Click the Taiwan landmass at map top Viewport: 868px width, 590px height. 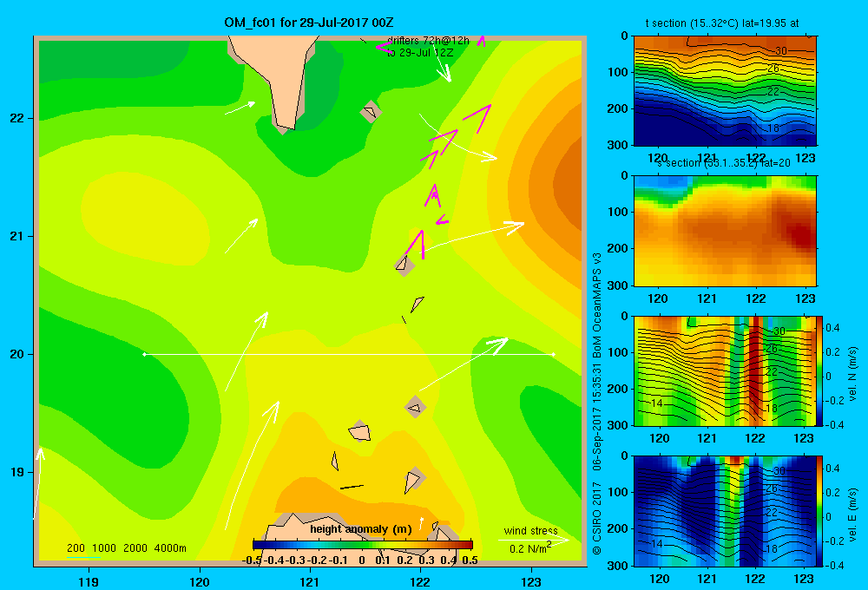(279, 77)
